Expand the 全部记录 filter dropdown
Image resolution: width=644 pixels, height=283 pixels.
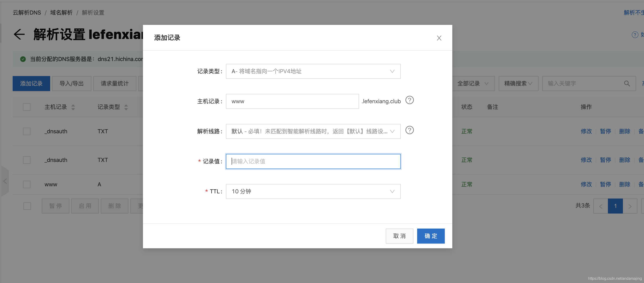pyautogui.click(x=473, y=83)
